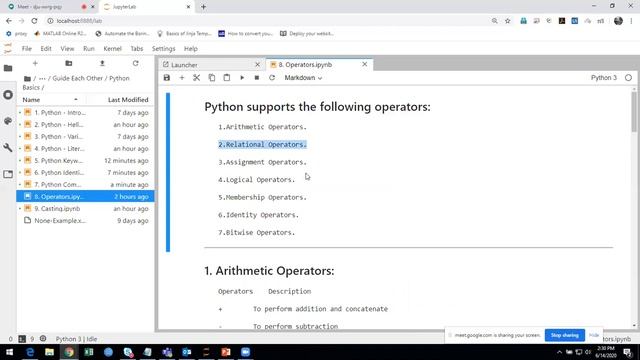
Task: Close the Launcher tab
Action: (x=257, y=65)
